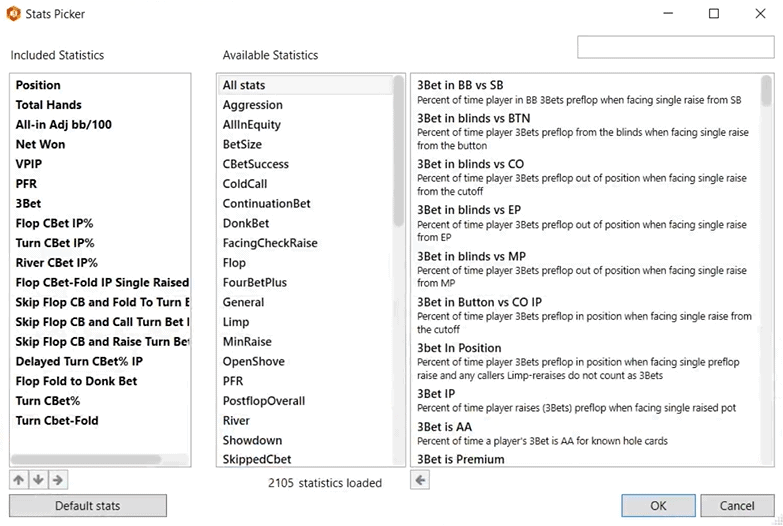Select the 3Bet in BB vs SB stat
This screenshot has height=526, width=783.
(x=460, y=86)
